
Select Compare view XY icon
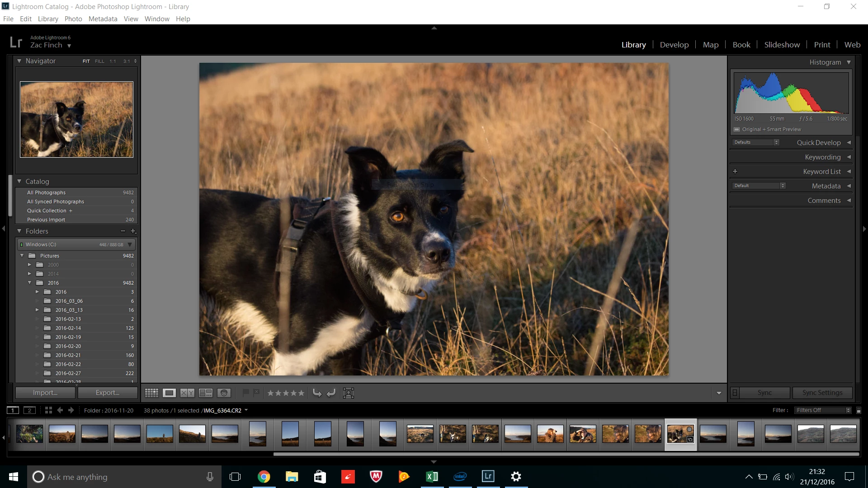point(187,393)
